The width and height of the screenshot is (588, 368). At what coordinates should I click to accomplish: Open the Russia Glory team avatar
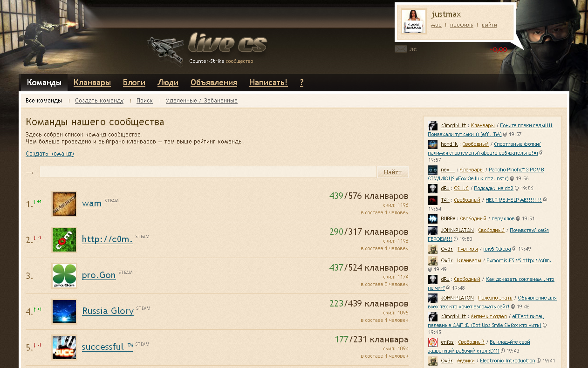pyautogui.click(x=64, y=312)
